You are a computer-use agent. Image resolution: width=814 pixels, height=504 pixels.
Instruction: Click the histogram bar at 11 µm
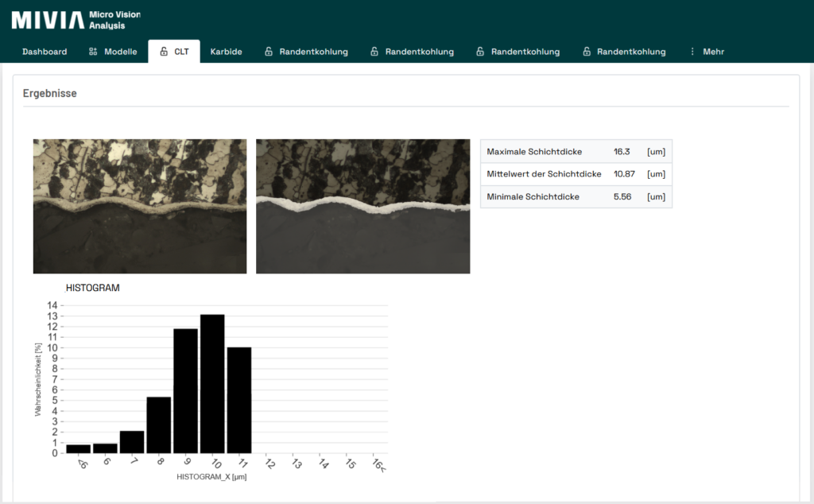point(239,400)
